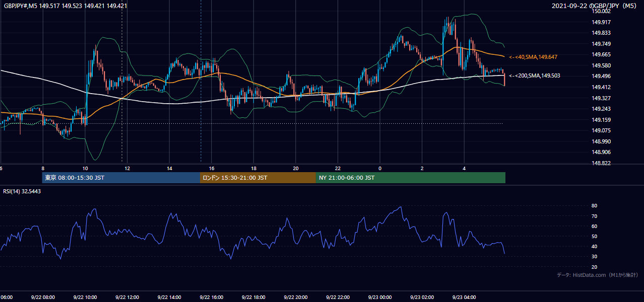Click price axis value 148.822
644x302 pixels.
602,163
